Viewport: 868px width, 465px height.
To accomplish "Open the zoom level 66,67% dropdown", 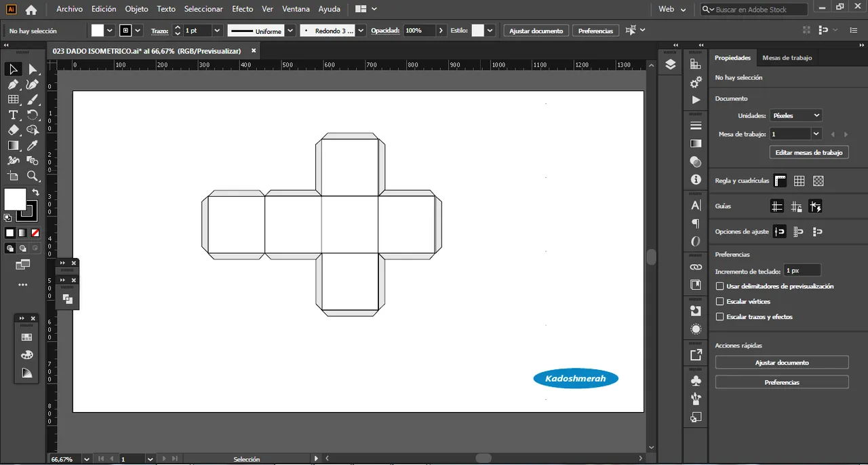I will pyautogui.click(x=86, y=460).
